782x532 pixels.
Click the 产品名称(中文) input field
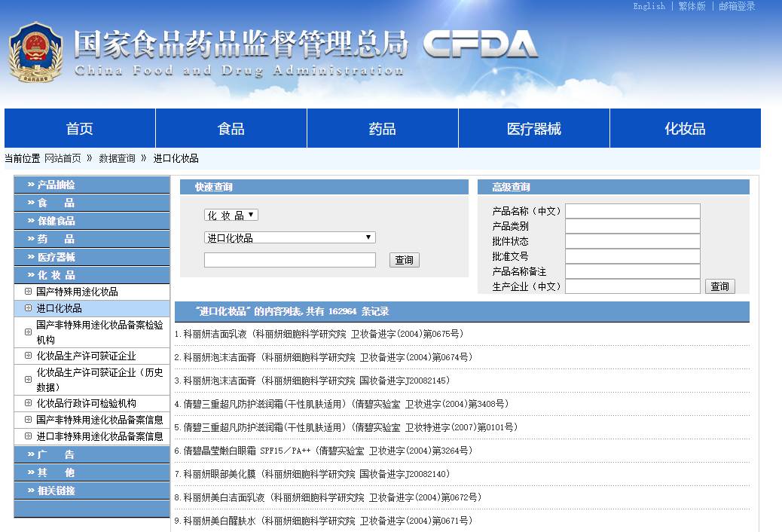point(632,211)
